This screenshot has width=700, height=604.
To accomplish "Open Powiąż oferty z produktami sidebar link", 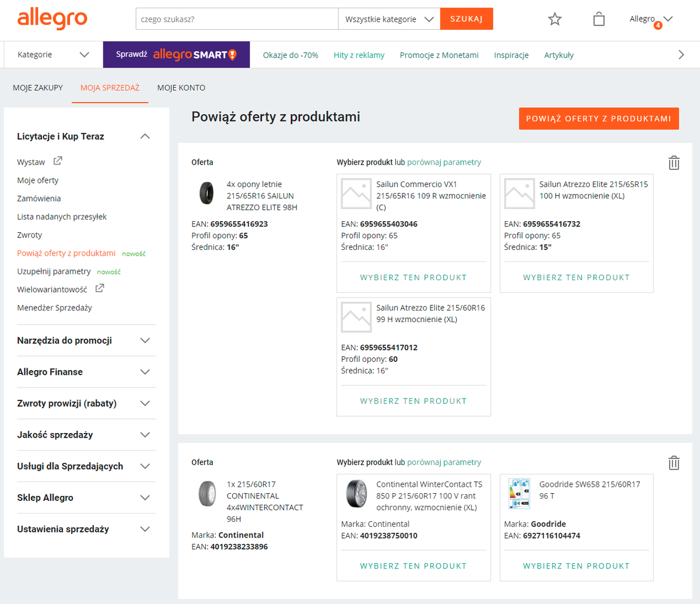I will [66, 254].
